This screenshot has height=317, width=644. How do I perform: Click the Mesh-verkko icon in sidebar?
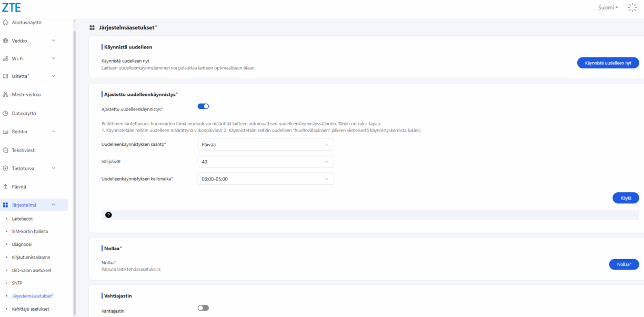tap(6, 95)
